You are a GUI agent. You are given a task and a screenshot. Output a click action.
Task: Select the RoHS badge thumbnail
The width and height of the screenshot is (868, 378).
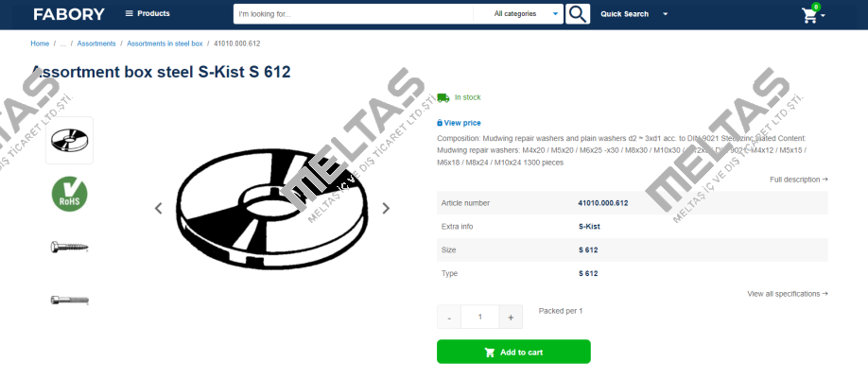pyautogui.click(x=69, y=194)
